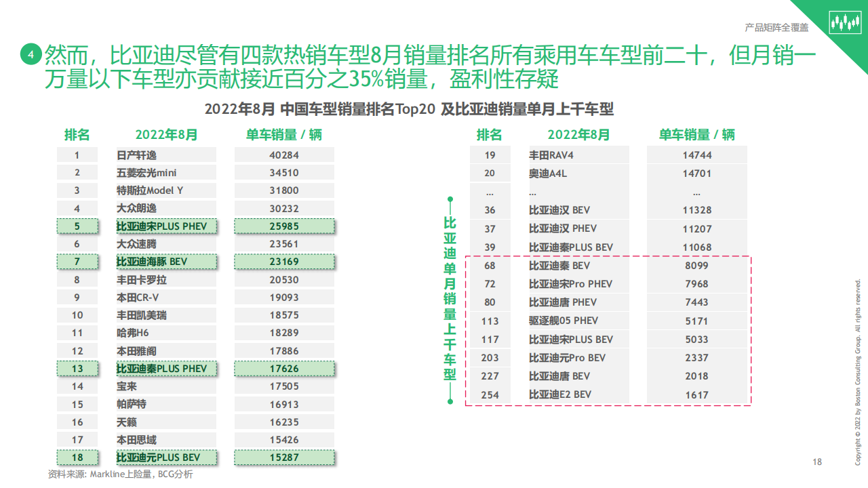The width and height of the screenshot is (868, 488).
Task: Select the 比亚迪秦 BEV cell
Action: 579,266
